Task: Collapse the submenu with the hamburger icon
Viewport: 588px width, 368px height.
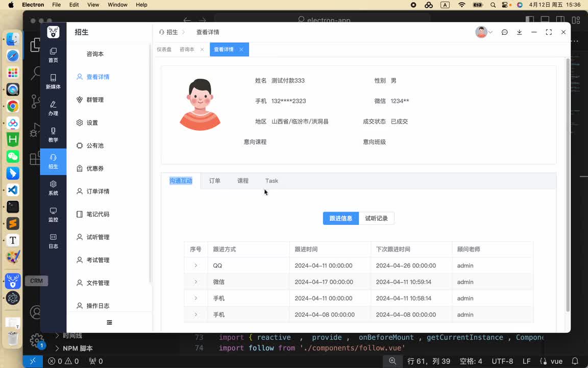Action: [109, 323]
